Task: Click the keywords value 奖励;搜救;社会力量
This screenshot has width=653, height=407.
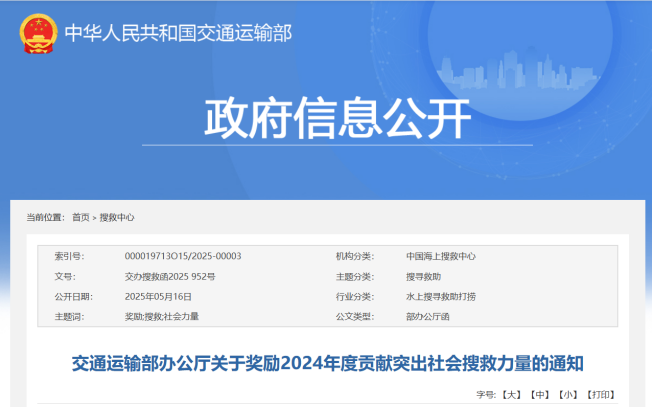Action: tap(161, 316)
